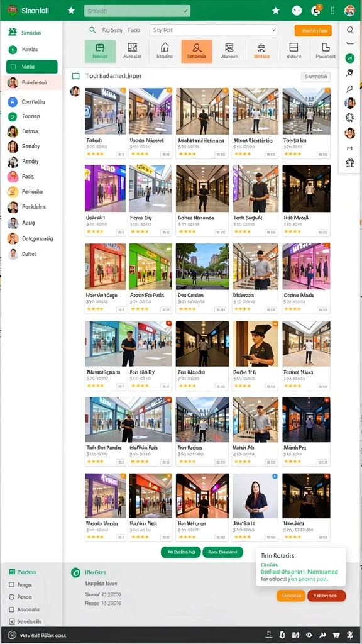Click the star icon left of the top search box
362x644 pixels.
tap(71, 10)
